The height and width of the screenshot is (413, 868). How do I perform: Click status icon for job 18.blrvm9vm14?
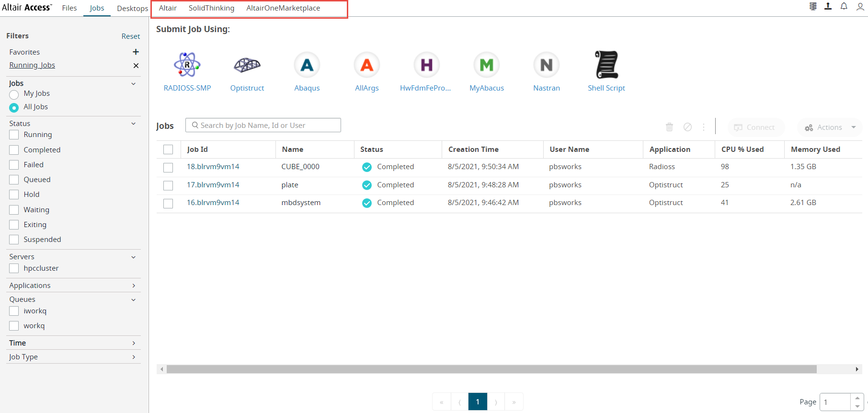(367, 167)
